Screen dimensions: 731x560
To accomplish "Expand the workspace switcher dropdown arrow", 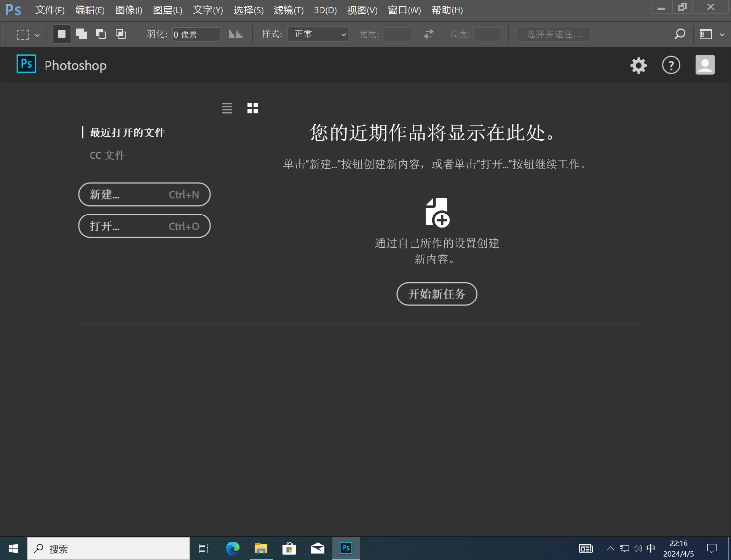I will (722, 35).
